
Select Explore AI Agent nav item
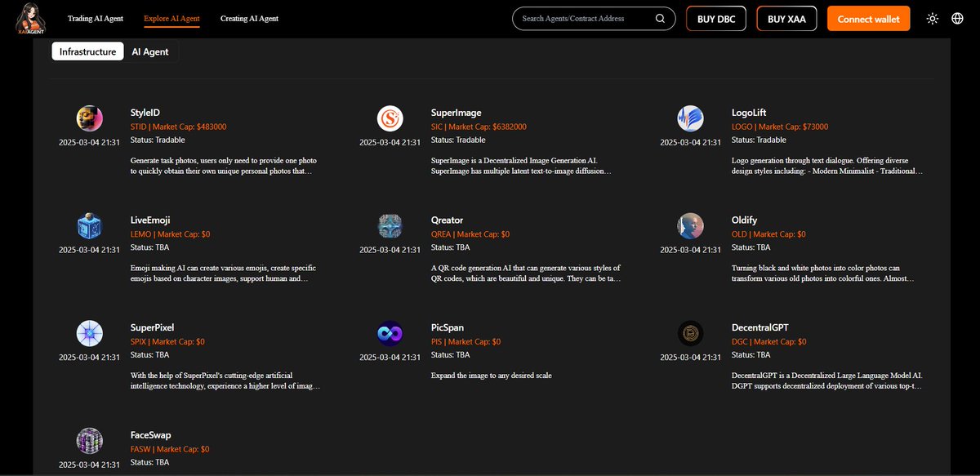[x=171, y=18]
